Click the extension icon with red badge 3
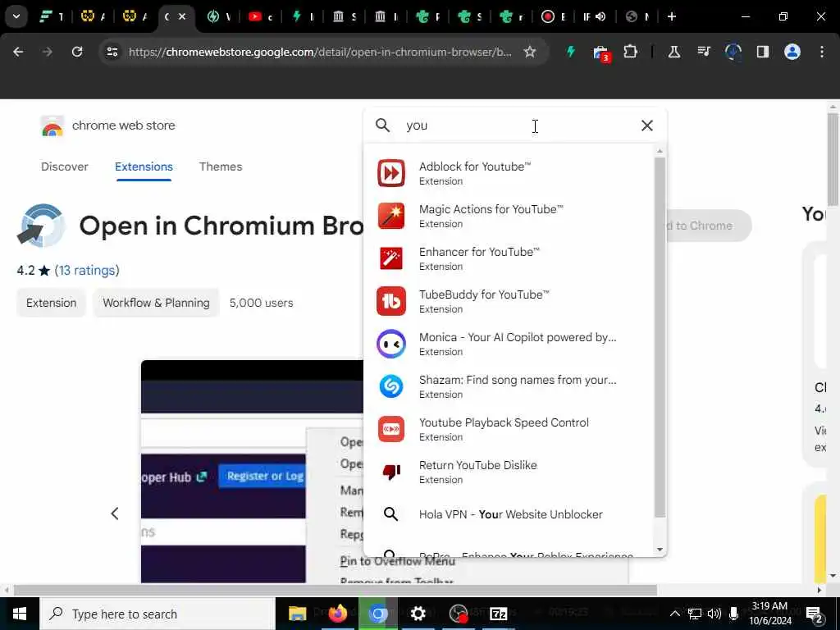840x630 pixels. click(601, 53)
